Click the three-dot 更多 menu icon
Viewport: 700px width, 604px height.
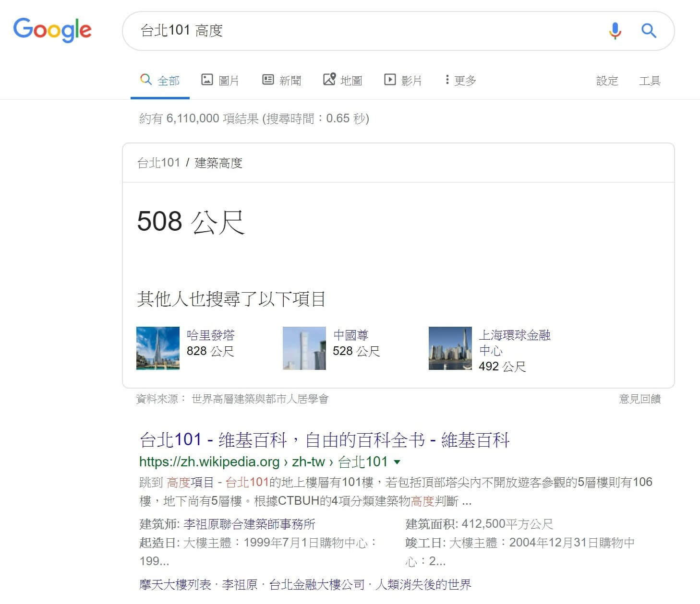coord(447,80)
